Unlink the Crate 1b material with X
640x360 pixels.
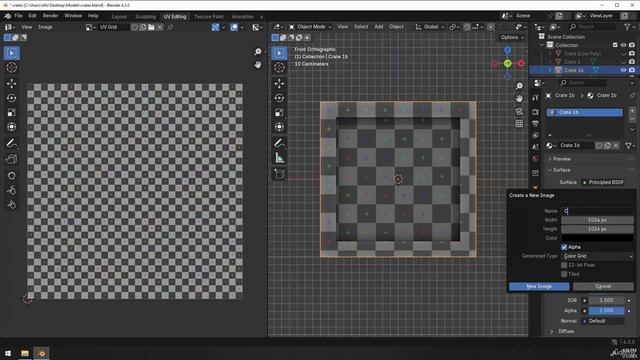[x=616, y=145]
